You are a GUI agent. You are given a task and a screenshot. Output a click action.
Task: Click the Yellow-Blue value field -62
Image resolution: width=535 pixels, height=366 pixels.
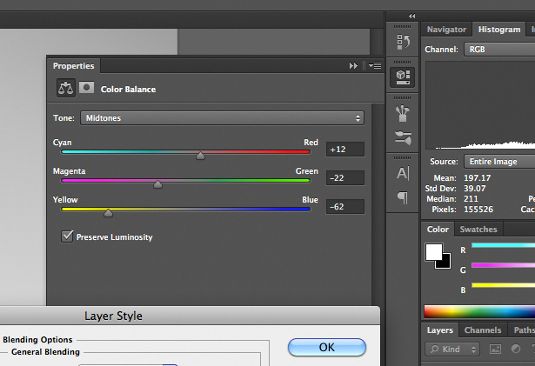(345, 207)
